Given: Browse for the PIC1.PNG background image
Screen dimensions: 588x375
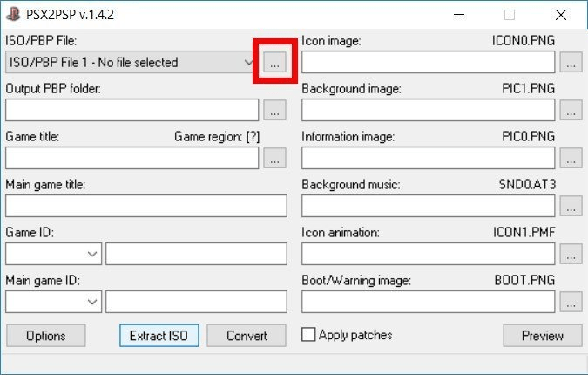Looking at the screenshot, I should pos(571,111).
